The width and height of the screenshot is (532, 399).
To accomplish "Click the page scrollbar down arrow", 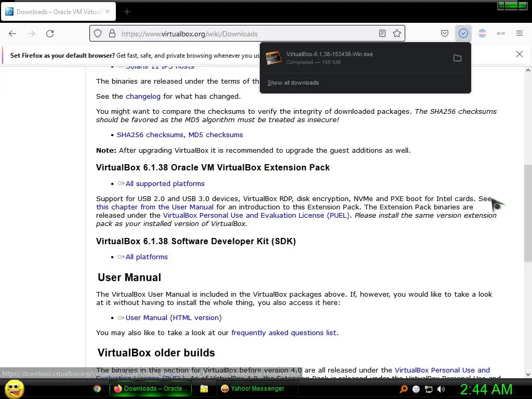I will pyautogui.click(x=528, y=374).
